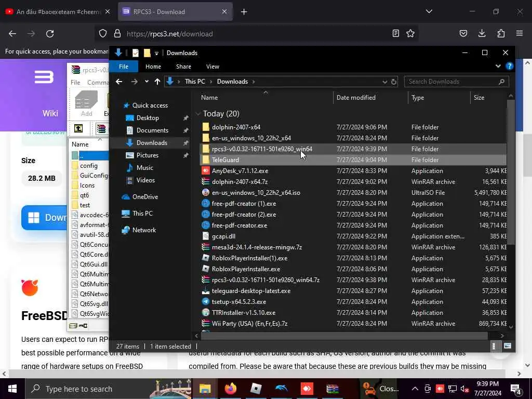Open the Share ribbon tab
The width and height of the screenshot is (532, 399).
click(x=183, y=66)
